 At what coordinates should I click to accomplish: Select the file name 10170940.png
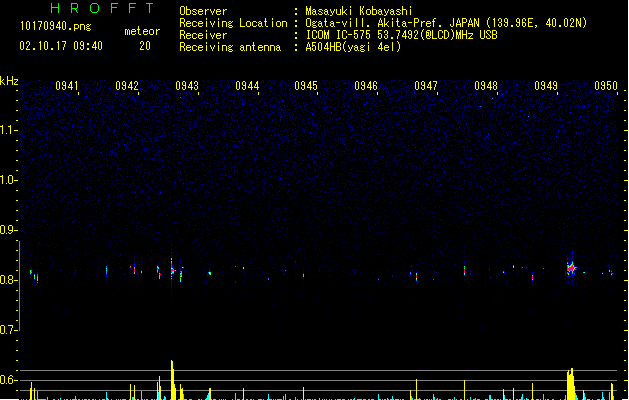pyautogui.click(x=55, y=27)
